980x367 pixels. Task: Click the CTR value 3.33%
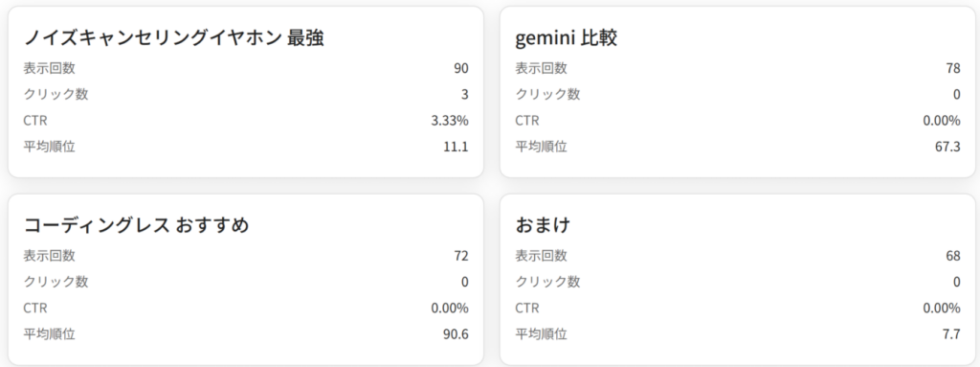coord(450,121)
